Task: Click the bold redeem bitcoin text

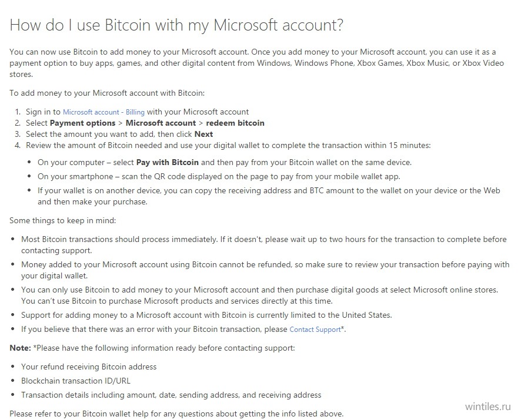Action: (235, 123)
